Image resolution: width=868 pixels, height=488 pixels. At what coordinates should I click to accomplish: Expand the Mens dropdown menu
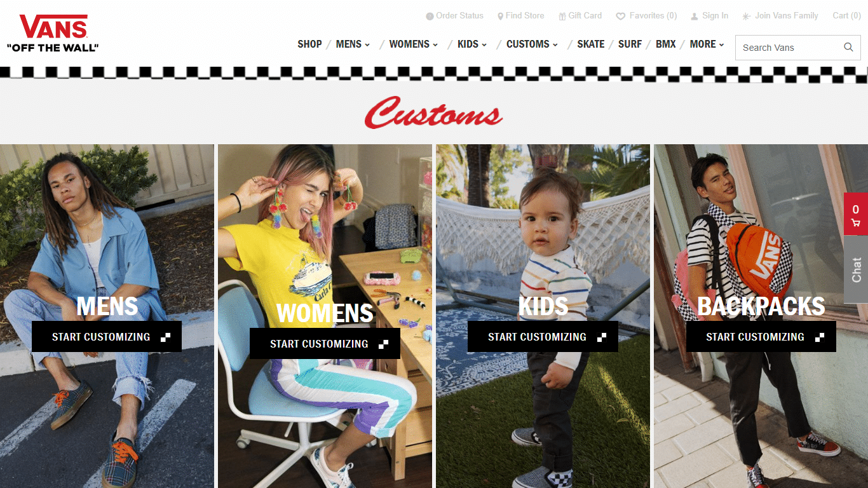click(x=353, y=44)
